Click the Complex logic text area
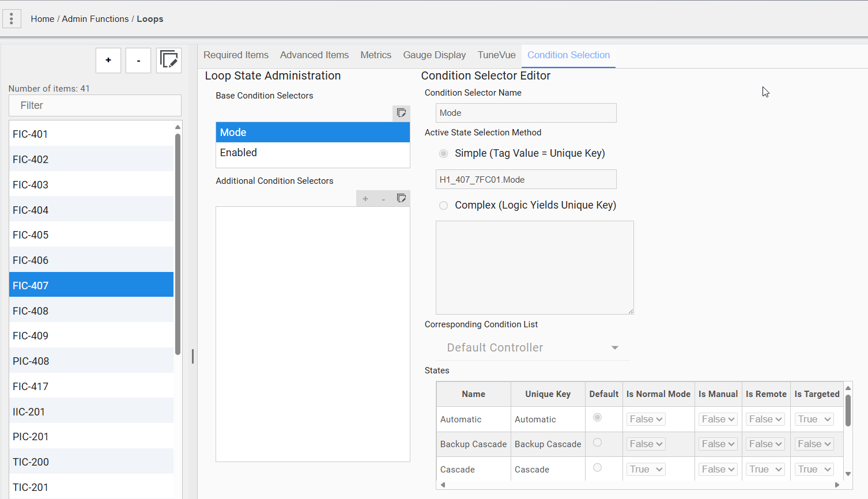 coord(535,267)
